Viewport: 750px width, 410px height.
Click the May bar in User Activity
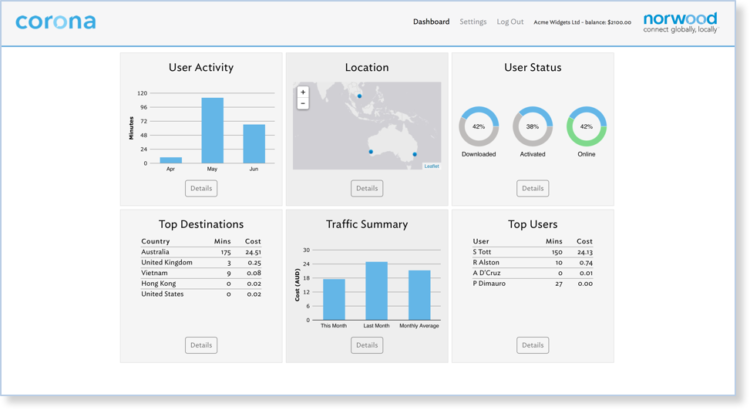pyautogui.click(x=212, y=130)
